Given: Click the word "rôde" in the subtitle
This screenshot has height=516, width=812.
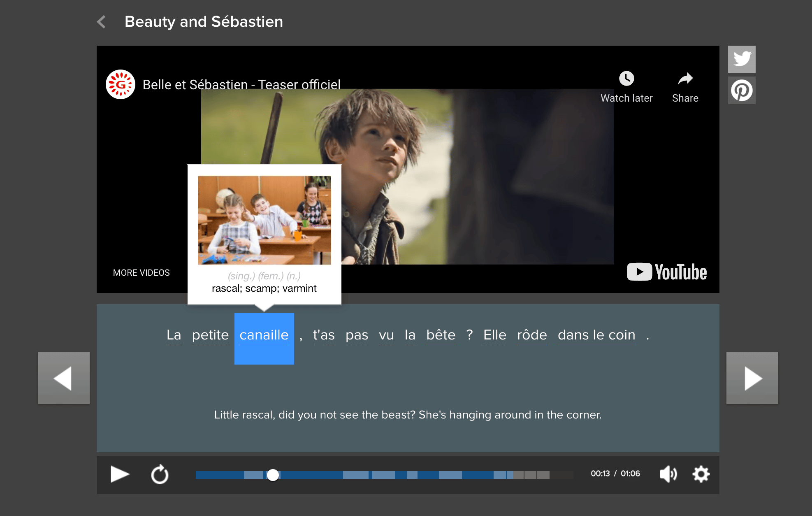Looking at the screenshot, I should tap(531, 335).
